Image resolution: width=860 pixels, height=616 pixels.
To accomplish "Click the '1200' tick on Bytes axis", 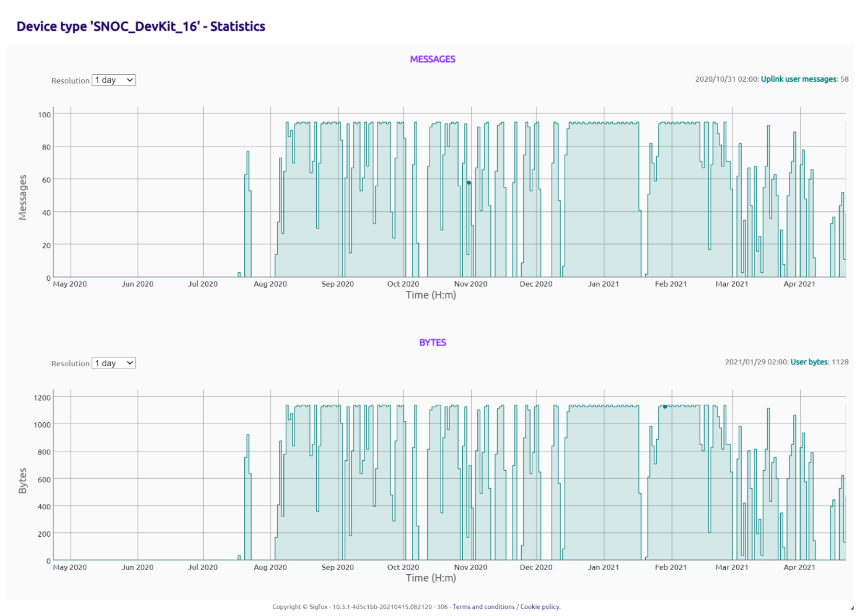I will (42, 398).
